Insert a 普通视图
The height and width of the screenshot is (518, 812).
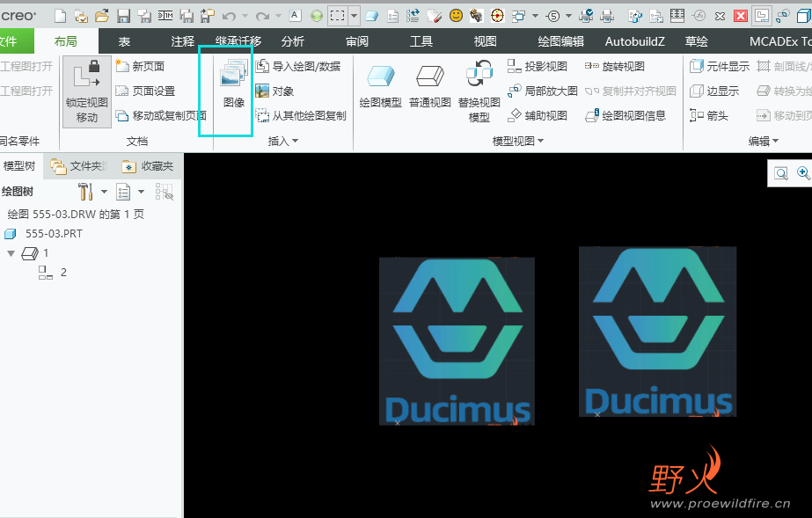[x=430, y=86]
